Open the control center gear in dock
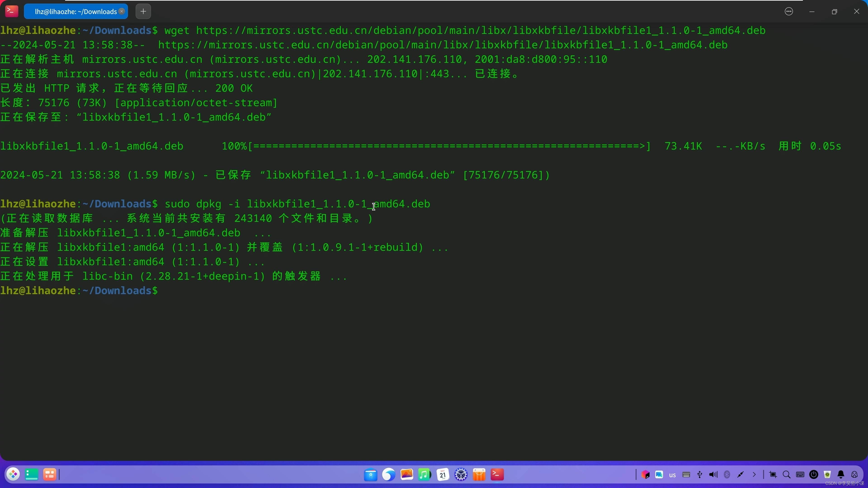 [x=461, y=475]
